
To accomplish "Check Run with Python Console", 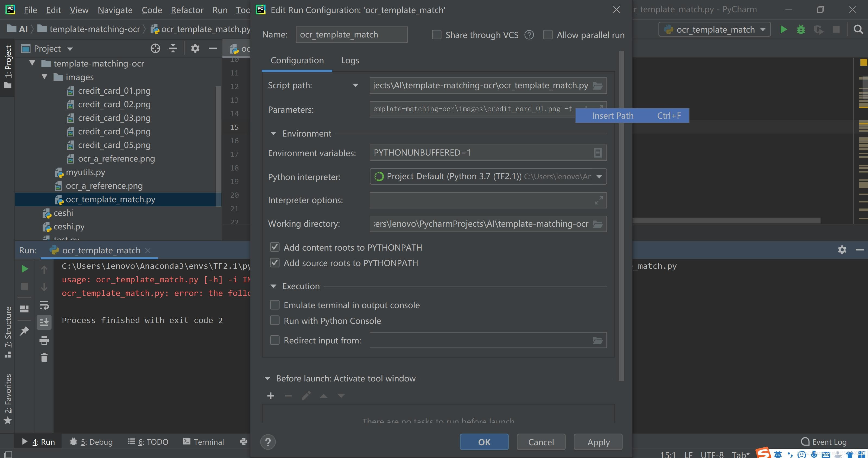I will 275,320.
